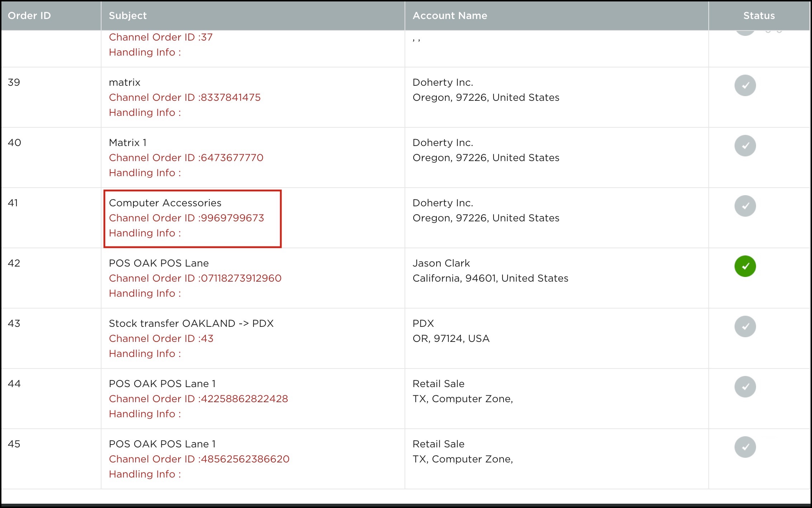Open Matrix 1 order subject
This screenshot has width=812, height=508.
[x=128, y=142]
